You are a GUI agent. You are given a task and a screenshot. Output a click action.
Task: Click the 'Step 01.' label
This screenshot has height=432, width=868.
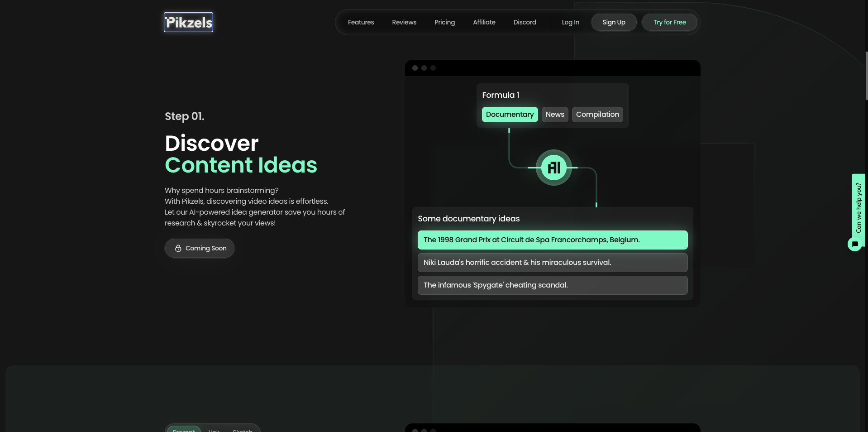tap(185, 116)
